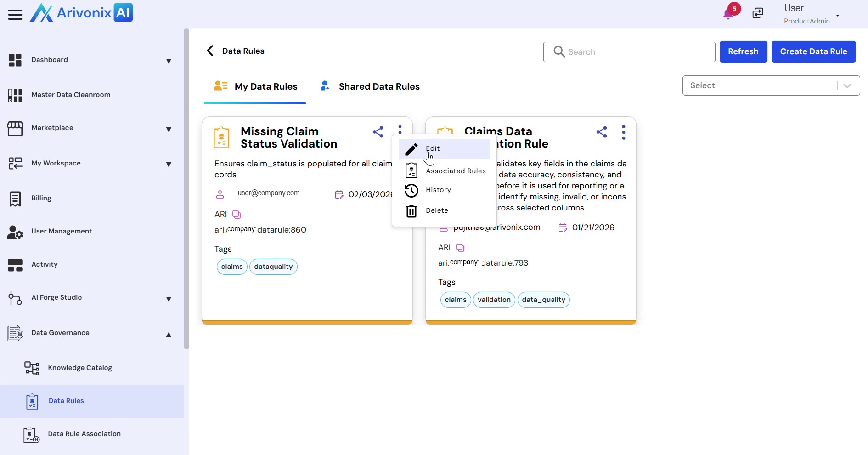Open the hamburger navigation menu

point(15,15)
